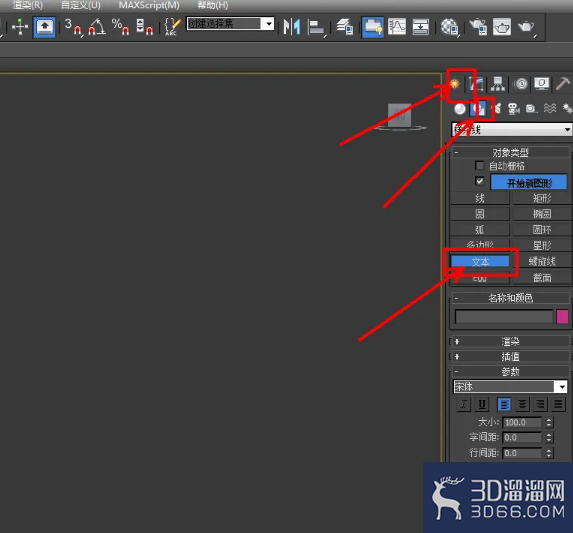Click the 大小 spinner arrows
Screen dimensions: 573x533
(549, 422)
